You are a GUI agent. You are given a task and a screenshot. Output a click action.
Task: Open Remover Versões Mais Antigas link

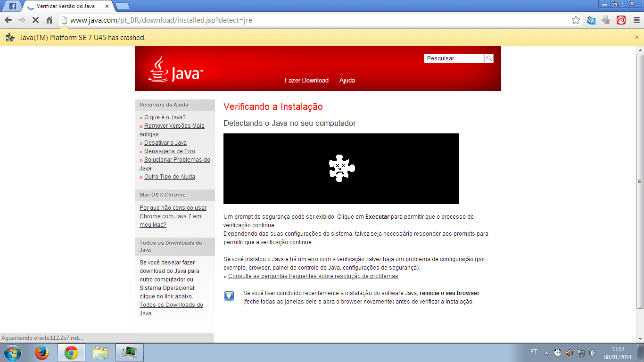pos(172,130)
